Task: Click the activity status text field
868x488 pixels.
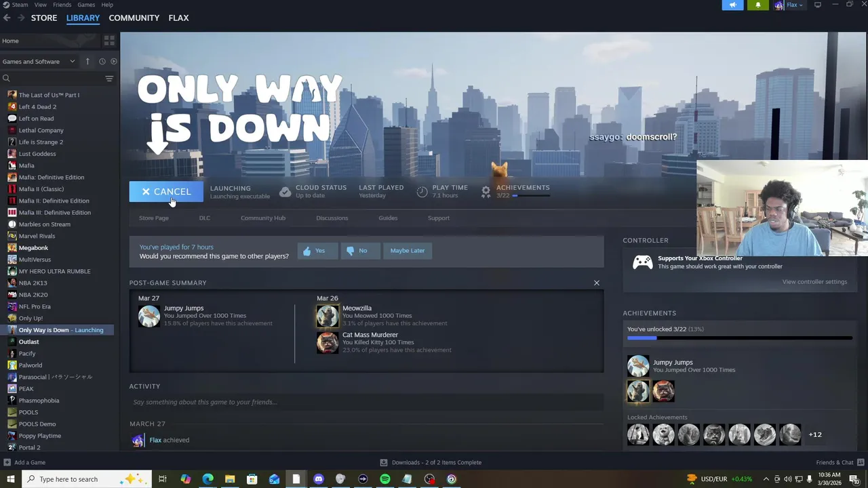Action: (x=366, y=402)
